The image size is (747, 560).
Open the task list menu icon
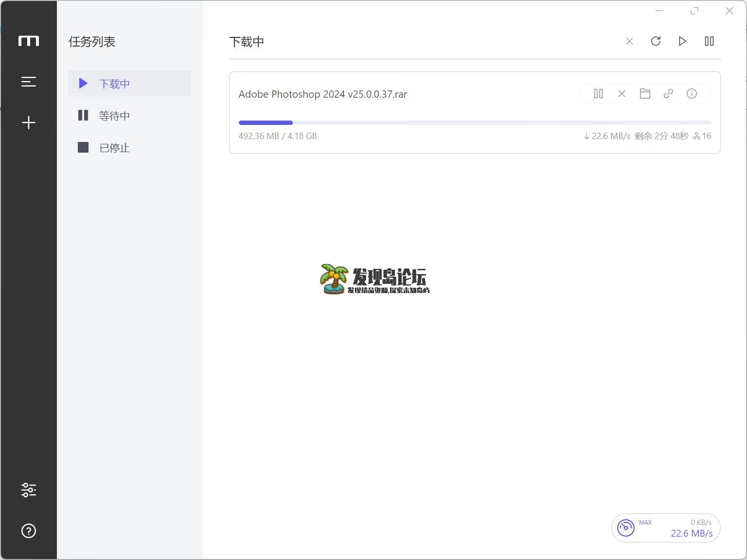click(29, 82)
